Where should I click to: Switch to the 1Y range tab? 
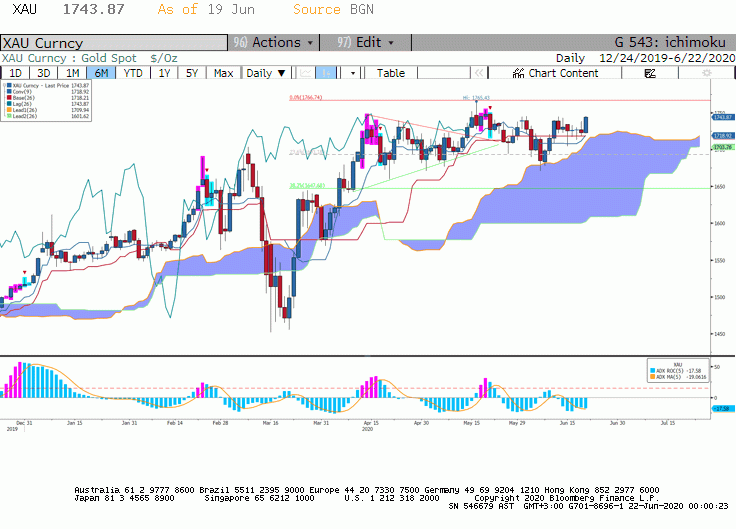tap(164, 73)
